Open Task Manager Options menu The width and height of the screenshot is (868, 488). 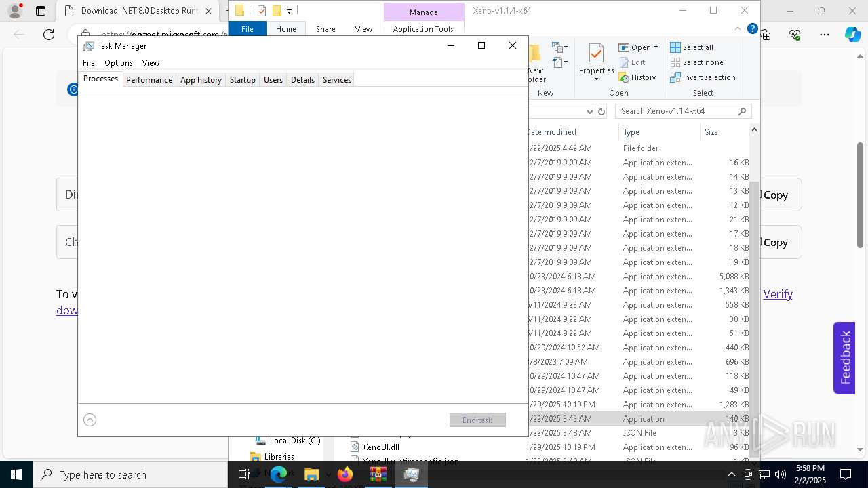[x=119, y=62]
